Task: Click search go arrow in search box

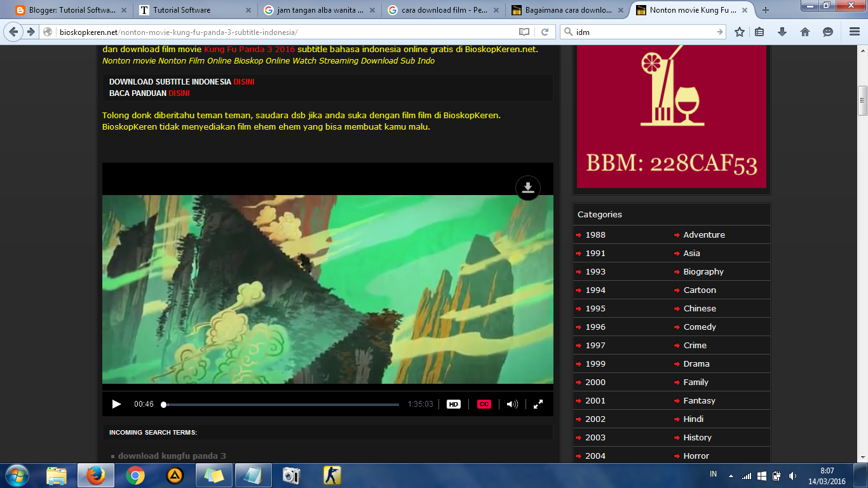Action: 719,32
